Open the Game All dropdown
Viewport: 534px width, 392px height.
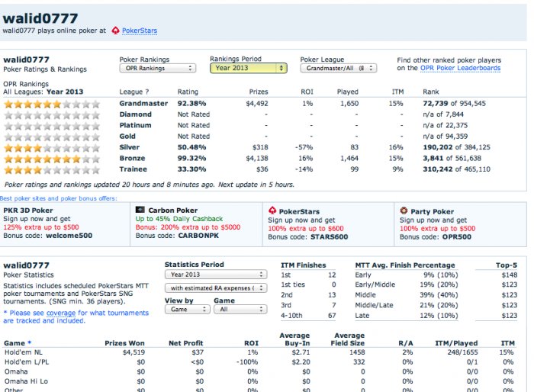(x=240, y=309)
